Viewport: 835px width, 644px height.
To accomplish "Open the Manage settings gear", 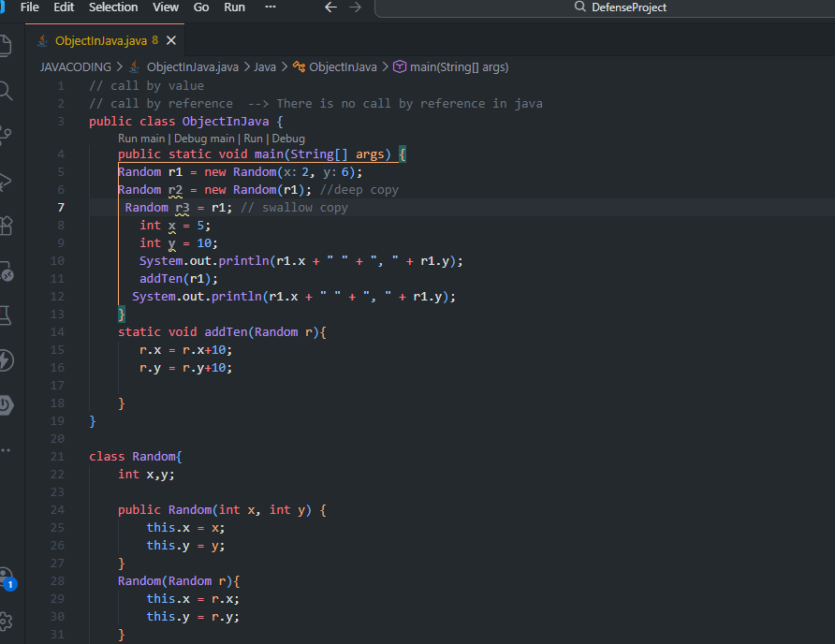I will tap(6, 622).
